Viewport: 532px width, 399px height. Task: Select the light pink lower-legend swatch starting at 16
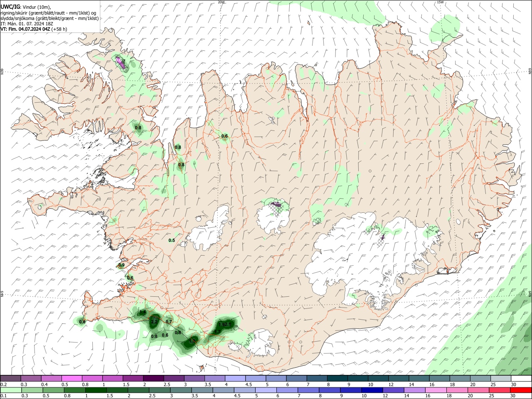[436, 390]
